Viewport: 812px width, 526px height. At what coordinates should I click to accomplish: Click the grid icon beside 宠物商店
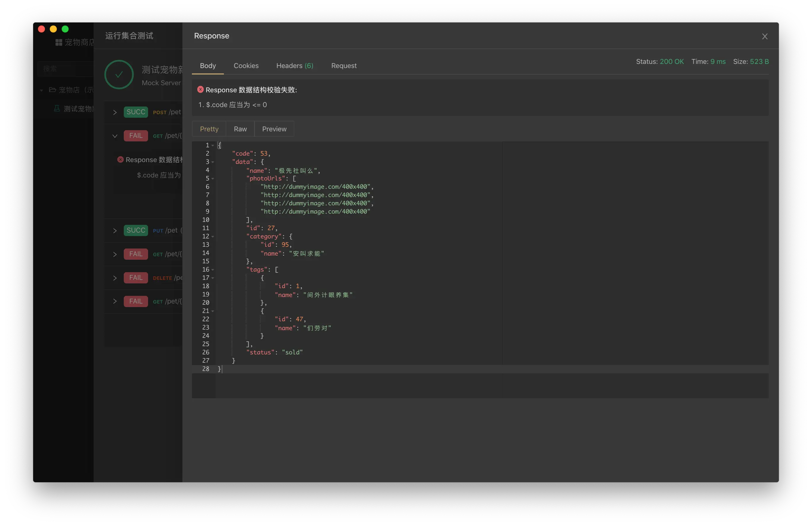(x=59, y=42)
